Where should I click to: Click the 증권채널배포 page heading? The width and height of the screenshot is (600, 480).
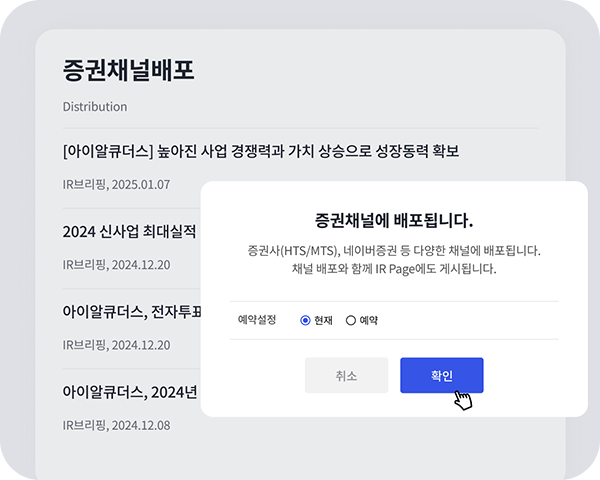[x=129, y=70]
